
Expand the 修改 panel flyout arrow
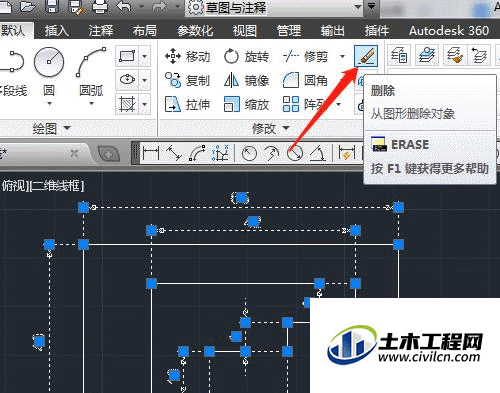(x=286, y=128)
